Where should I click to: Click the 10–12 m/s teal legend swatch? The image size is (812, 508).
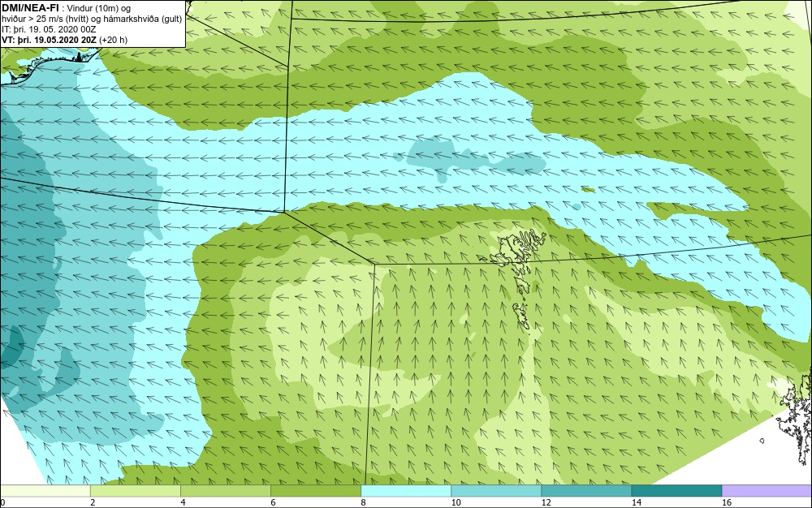pos(495,491)
